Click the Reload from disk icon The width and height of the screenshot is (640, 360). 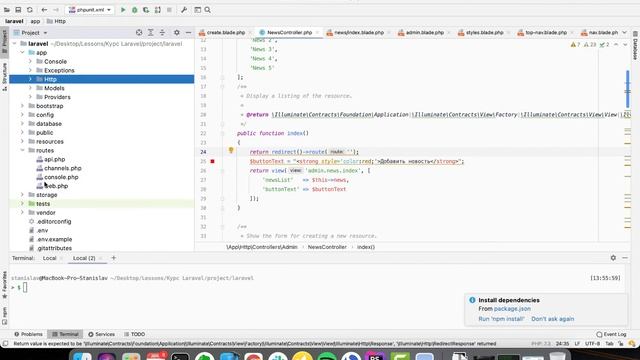[x=29, y=9]
